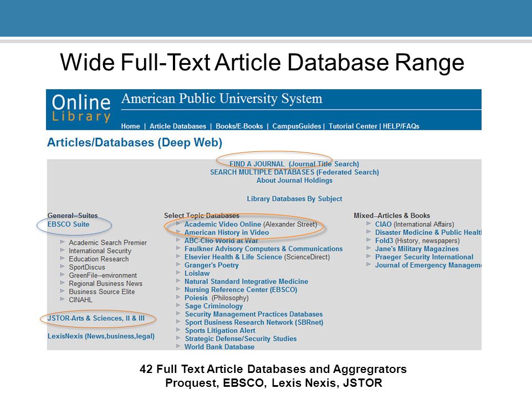The image size is (532, 399).
Task: Click the International Security entry
Action: tap(100, 250)
